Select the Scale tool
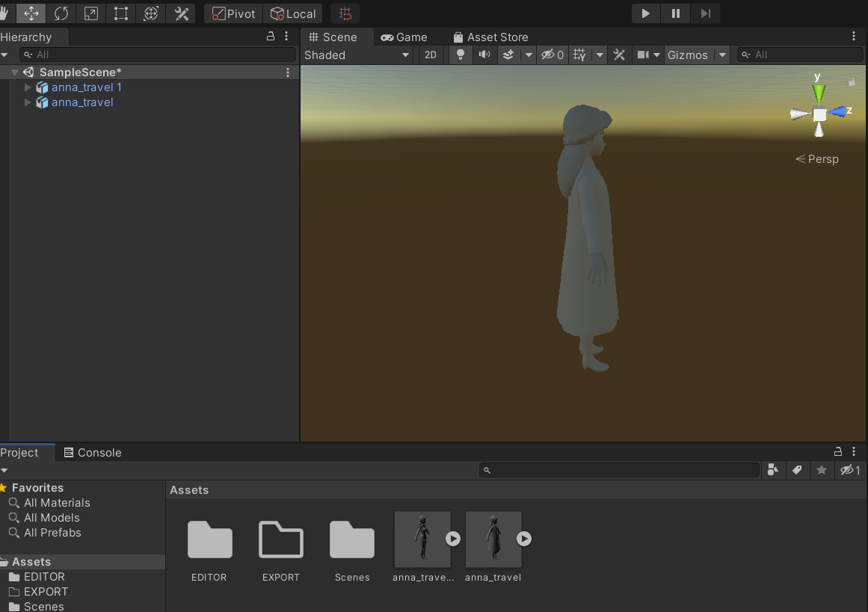868x612 pixels. click(90, 13)
